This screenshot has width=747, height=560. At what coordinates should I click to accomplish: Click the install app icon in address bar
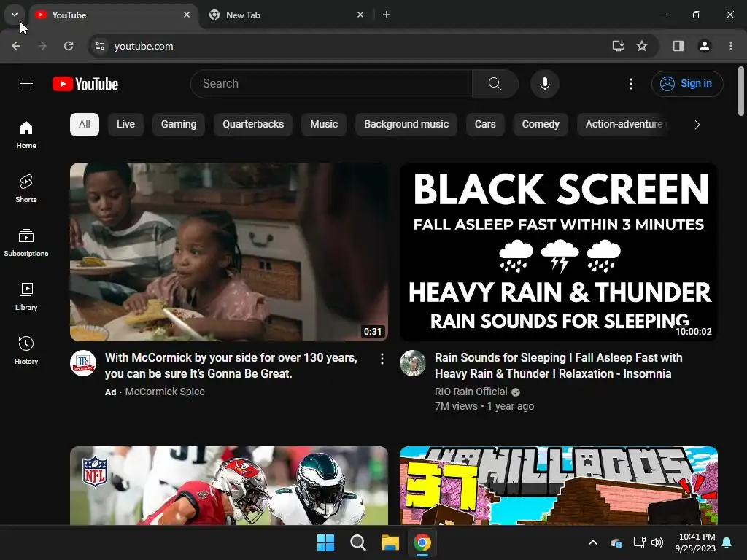tap(618, 46)
